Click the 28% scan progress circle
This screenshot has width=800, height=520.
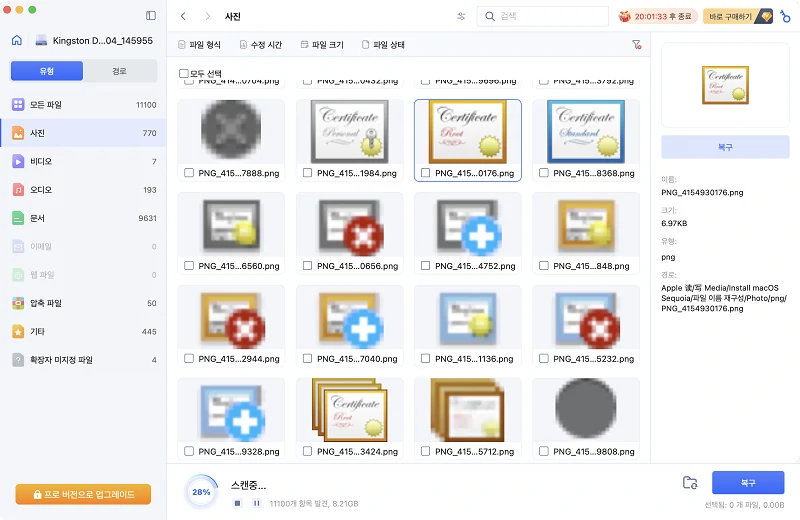201,492
